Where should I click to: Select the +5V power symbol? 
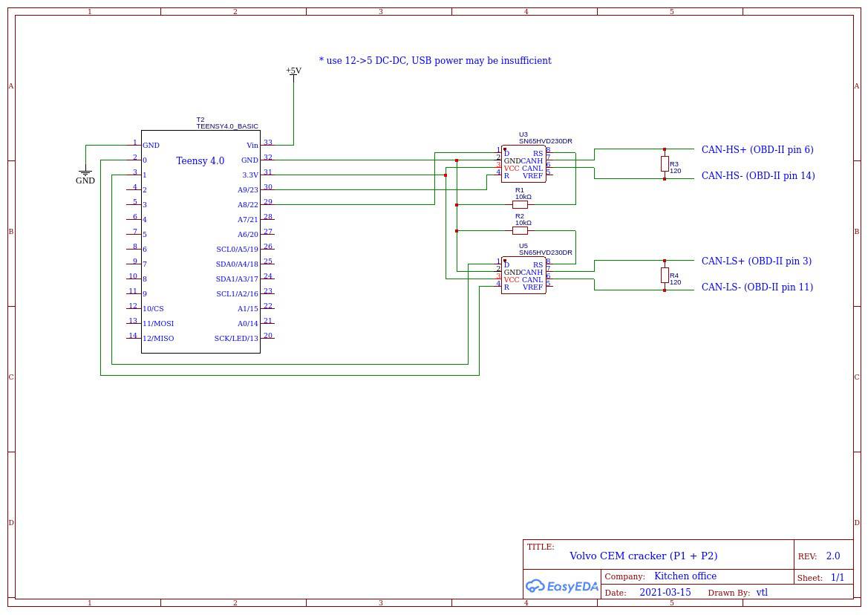(293, 71)
